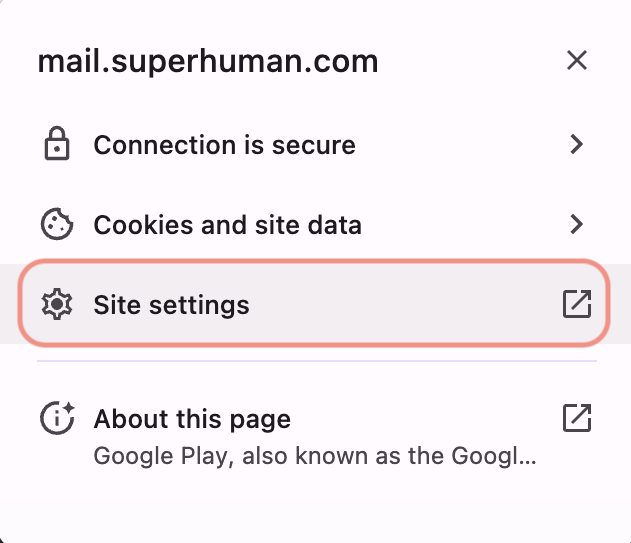Viewport: 631px width, 543px height.
Task: Close the site information popup
Action: 576,61
